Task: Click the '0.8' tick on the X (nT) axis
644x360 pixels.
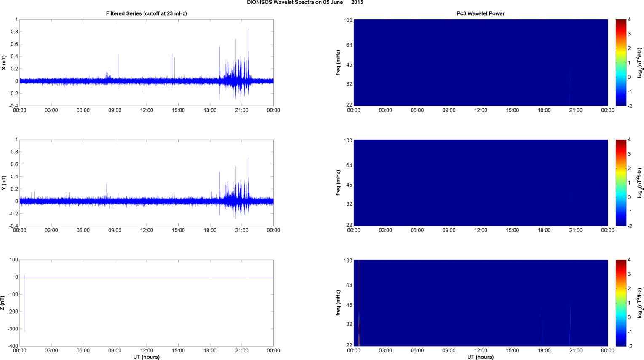Action: (x=14, y=32)
